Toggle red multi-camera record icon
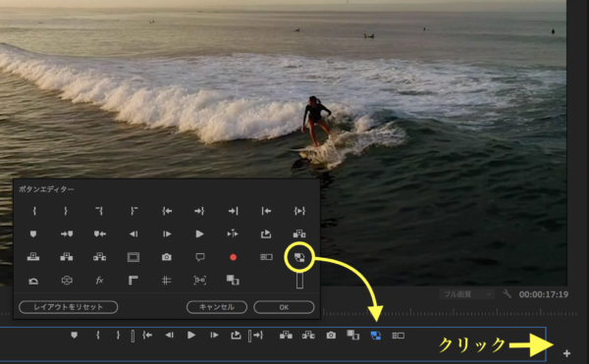 pyautogui.click(x=233, y=257)
